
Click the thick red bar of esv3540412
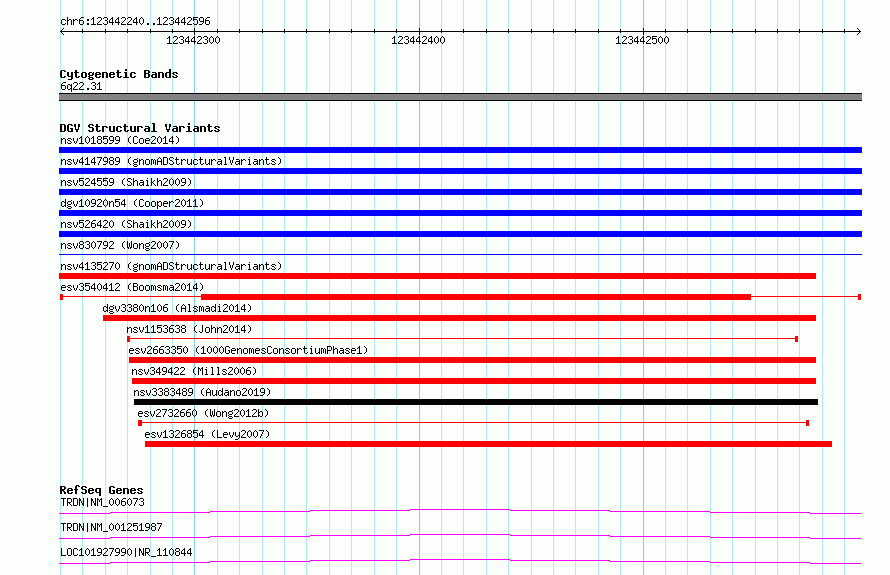coord(476,297)
